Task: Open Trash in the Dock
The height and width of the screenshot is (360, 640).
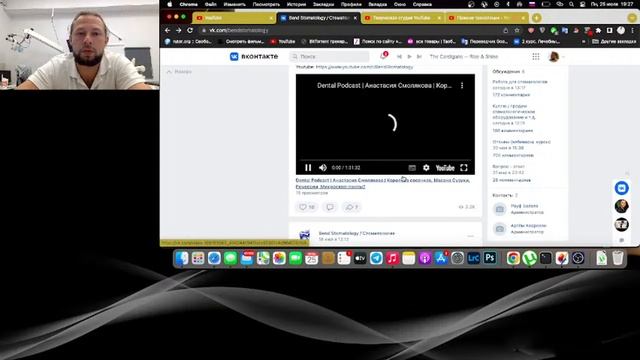Action: (618, 258)
